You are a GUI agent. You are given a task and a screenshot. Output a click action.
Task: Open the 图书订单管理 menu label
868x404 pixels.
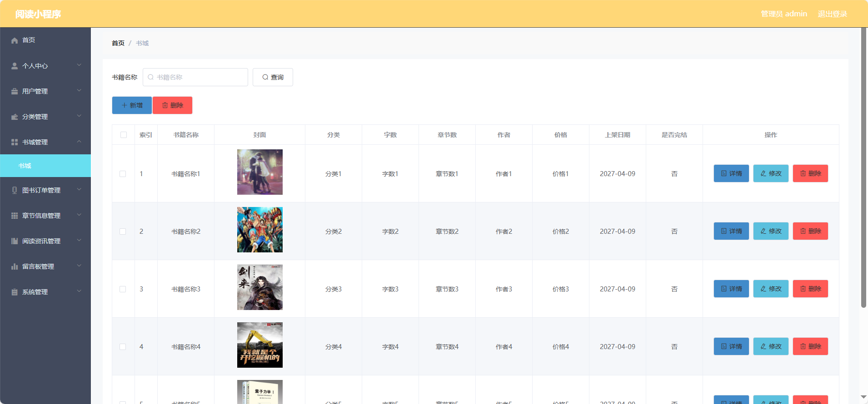[41, 190]
